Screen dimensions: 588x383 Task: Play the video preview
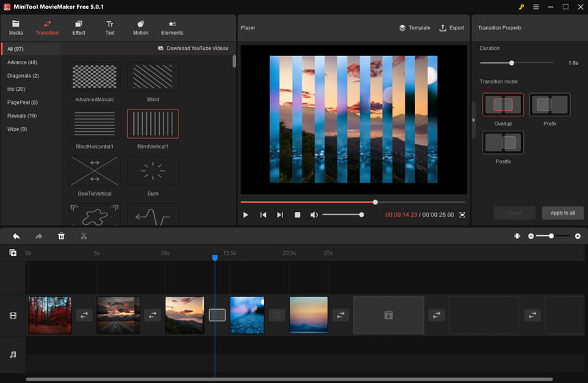tap(245, 215)
